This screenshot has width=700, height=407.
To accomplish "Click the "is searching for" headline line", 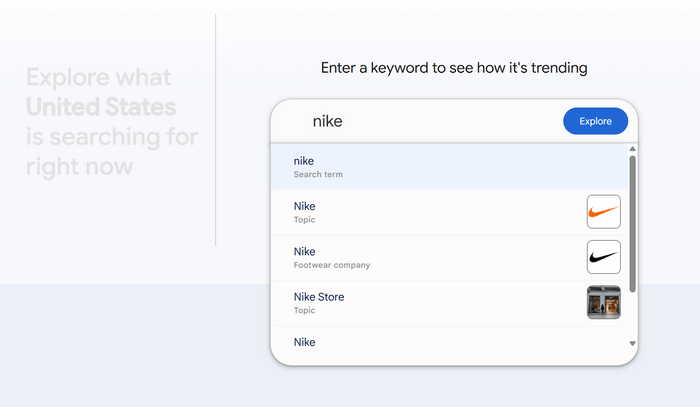I will pos(112,137).
